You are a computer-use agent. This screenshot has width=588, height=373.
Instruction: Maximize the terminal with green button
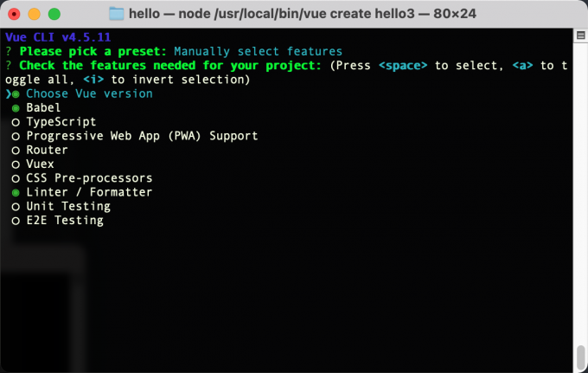(54, 14)
